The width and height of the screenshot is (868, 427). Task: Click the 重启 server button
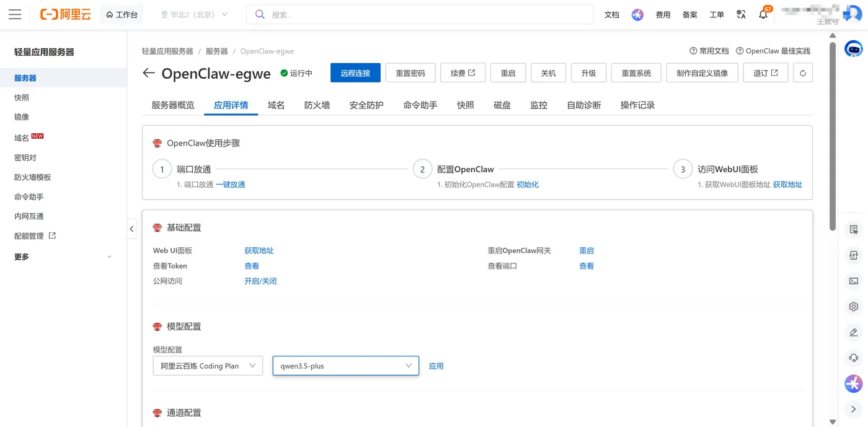coord(508,73)
